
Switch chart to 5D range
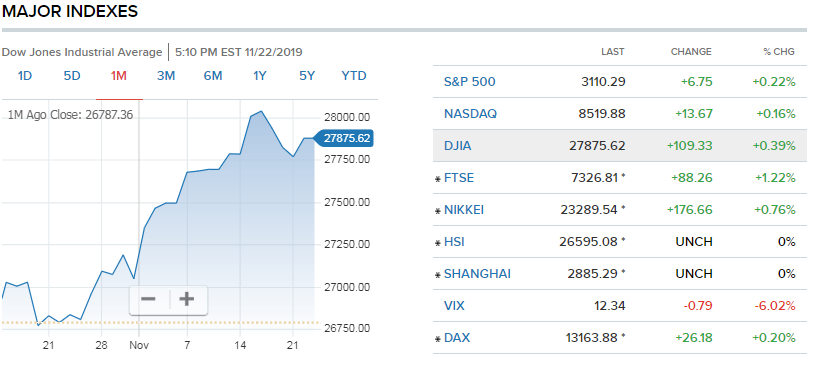click(x=72, y=76)
